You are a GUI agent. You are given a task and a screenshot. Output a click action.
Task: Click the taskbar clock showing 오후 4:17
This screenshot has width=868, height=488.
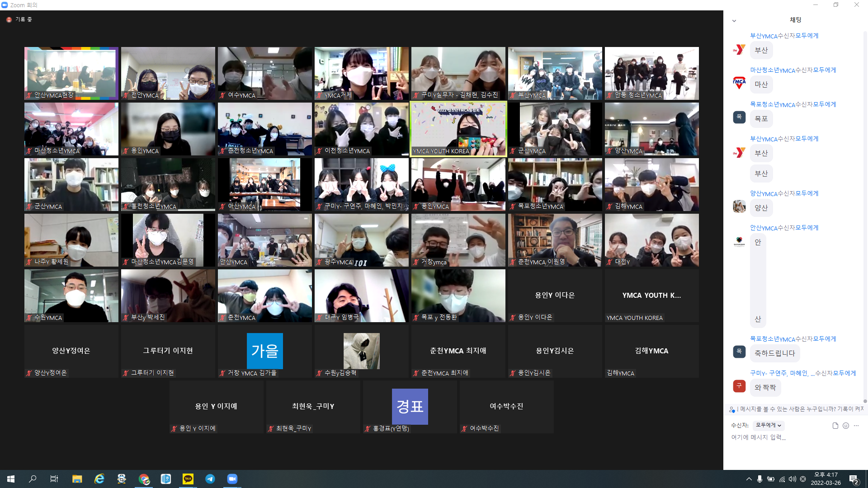pyautogui.click(x=826, y=479)
